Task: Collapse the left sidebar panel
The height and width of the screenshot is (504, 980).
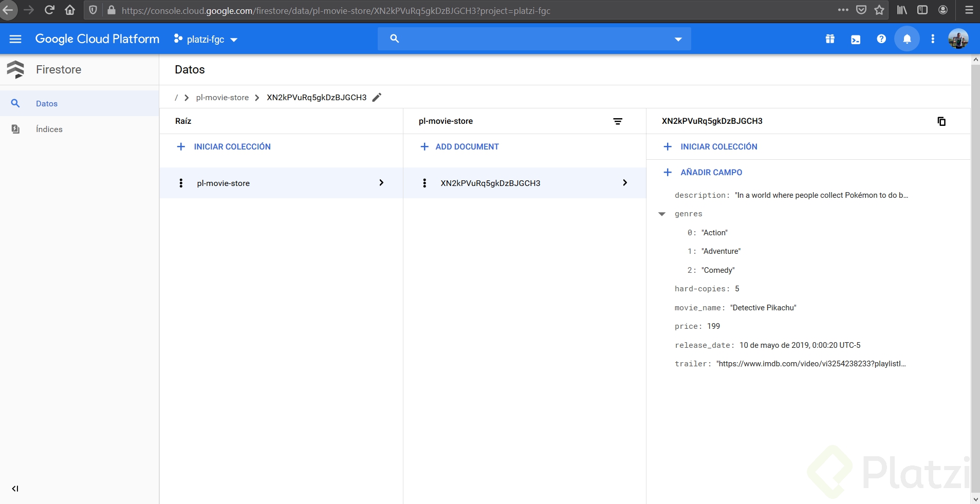Action: [x=15, y=489]
